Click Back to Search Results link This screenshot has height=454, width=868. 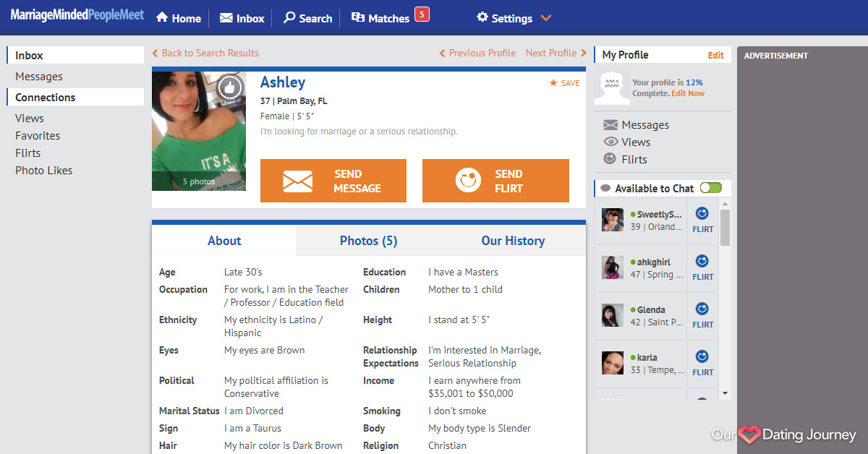tap(205, 53)
